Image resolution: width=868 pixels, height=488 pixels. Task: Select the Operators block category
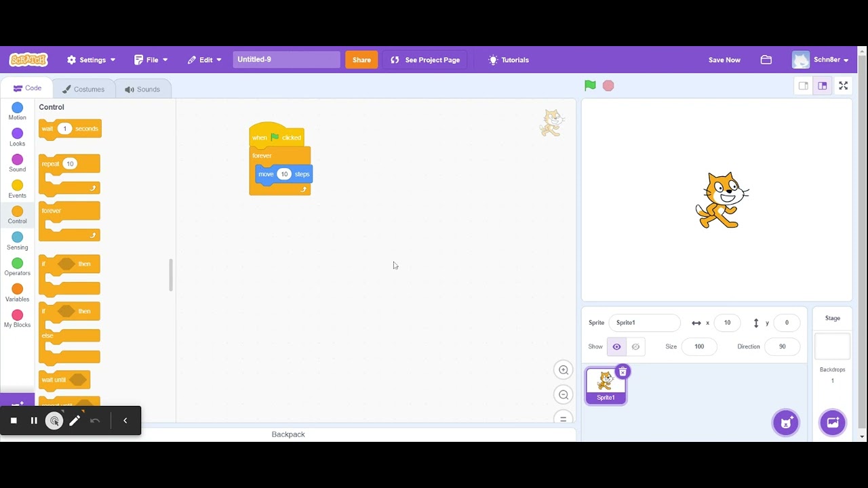point(18,266)
